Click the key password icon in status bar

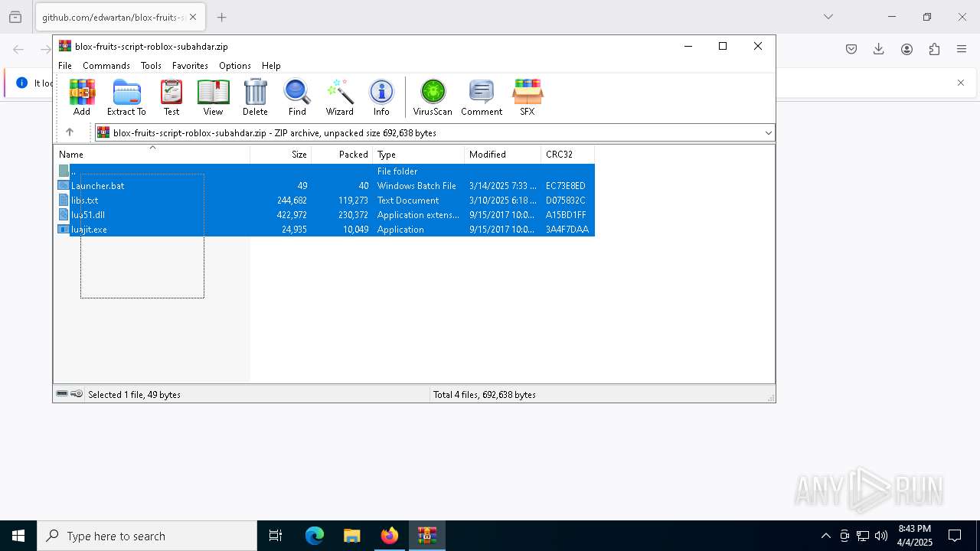pyautogui.click(x=77, y=394)
